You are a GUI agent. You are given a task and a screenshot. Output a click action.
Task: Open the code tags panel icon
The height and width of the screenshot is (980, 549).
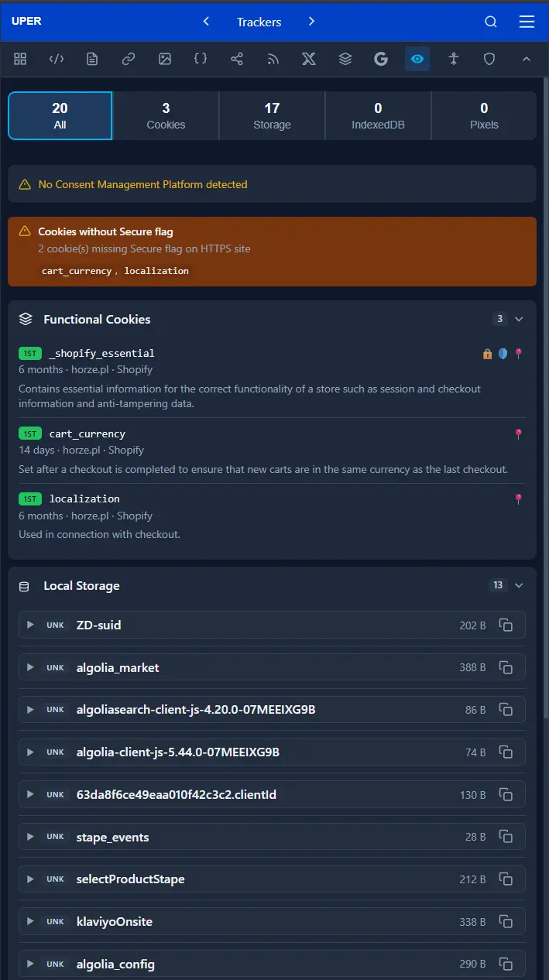click(57, 59)
